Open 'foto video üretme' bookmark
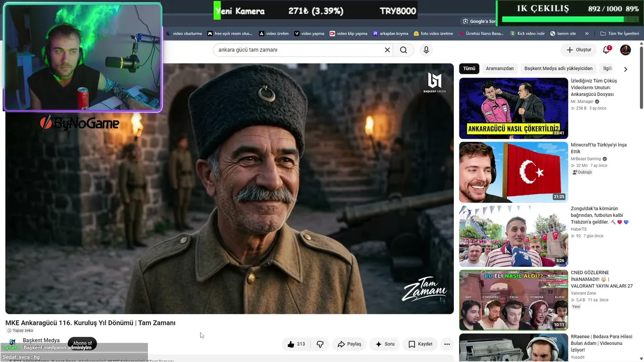Screen dimensions: 644x362 coord(433,34)
